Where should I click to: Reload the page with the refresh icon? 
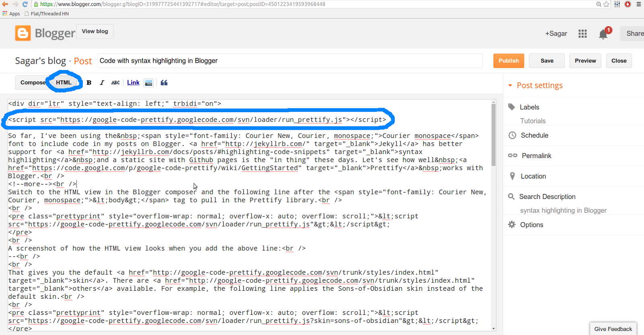point(25,4)
